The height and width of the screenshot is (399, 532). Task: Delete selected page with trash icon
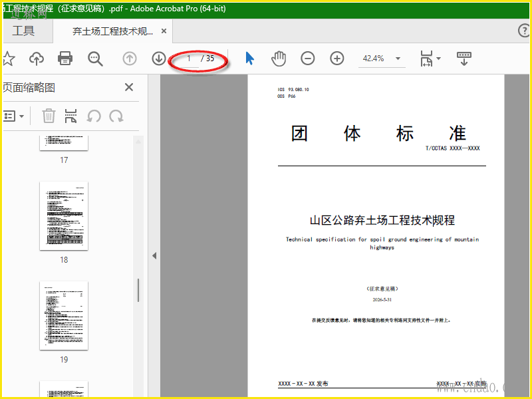pyautogui.click(x=49, y=116)
